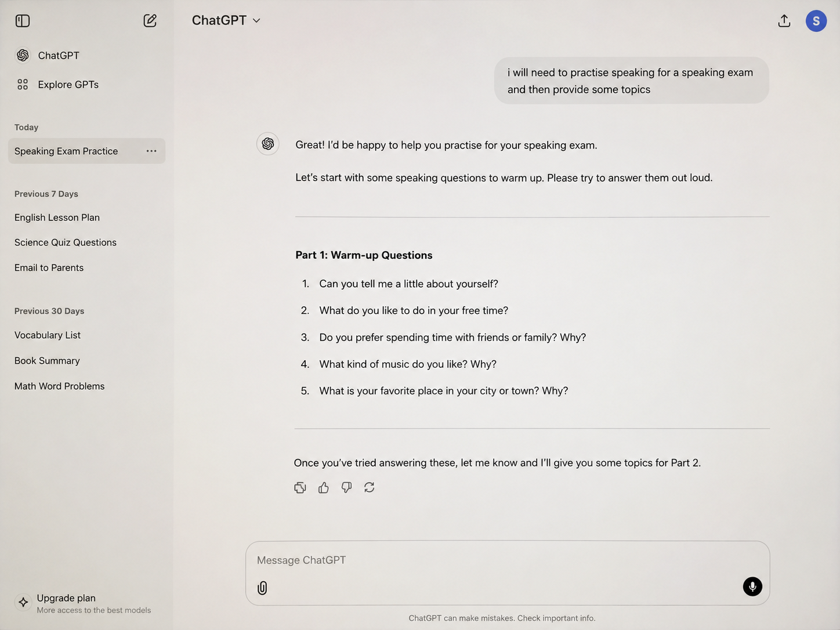Collapse the sidebar with the panel icon
This screenshot has width=840, height=630.
(23, 21)
